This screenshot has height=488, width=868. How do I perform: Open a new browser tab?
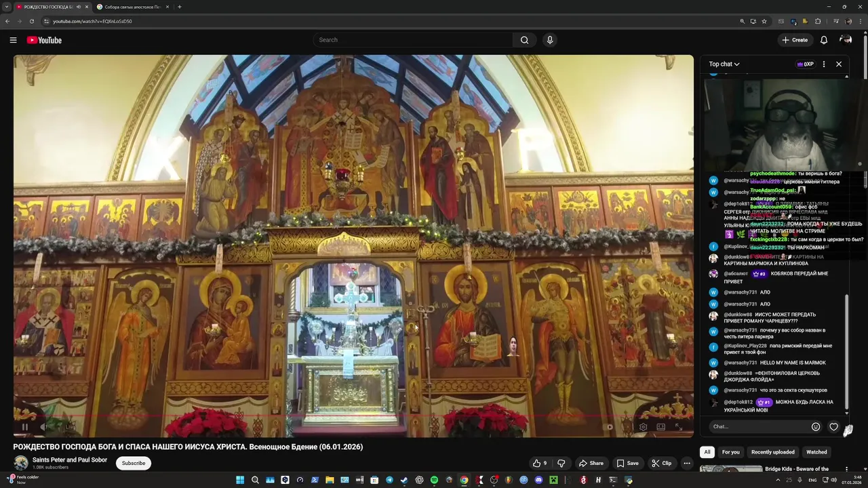(x=180, y=7)
